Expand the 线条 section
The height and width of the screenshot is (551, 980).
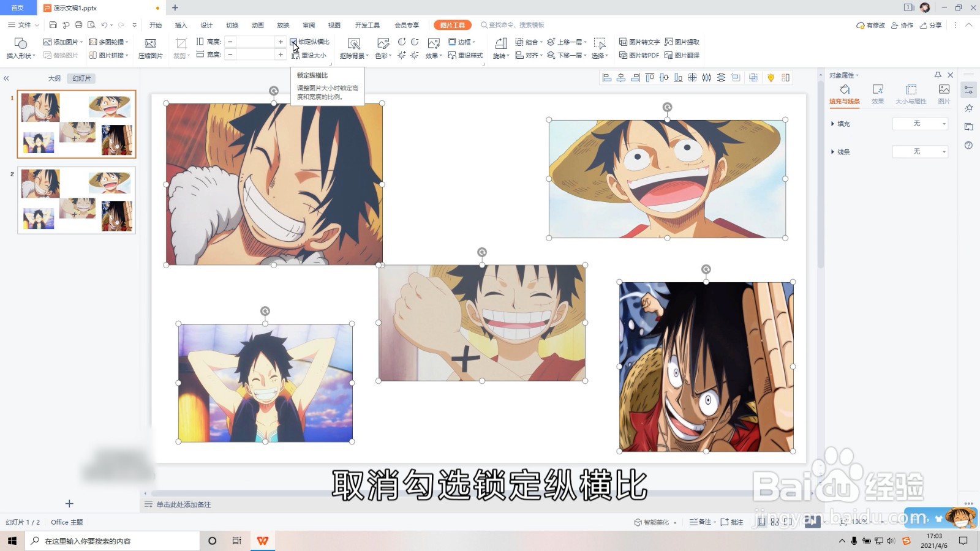point(840,151)
